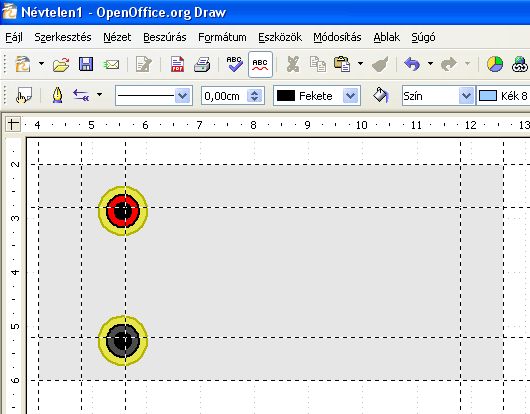Image resolution: width=530 pixels, height=414 pixels.
Task: Open the Módosítás menu
Action: (337, 37)
